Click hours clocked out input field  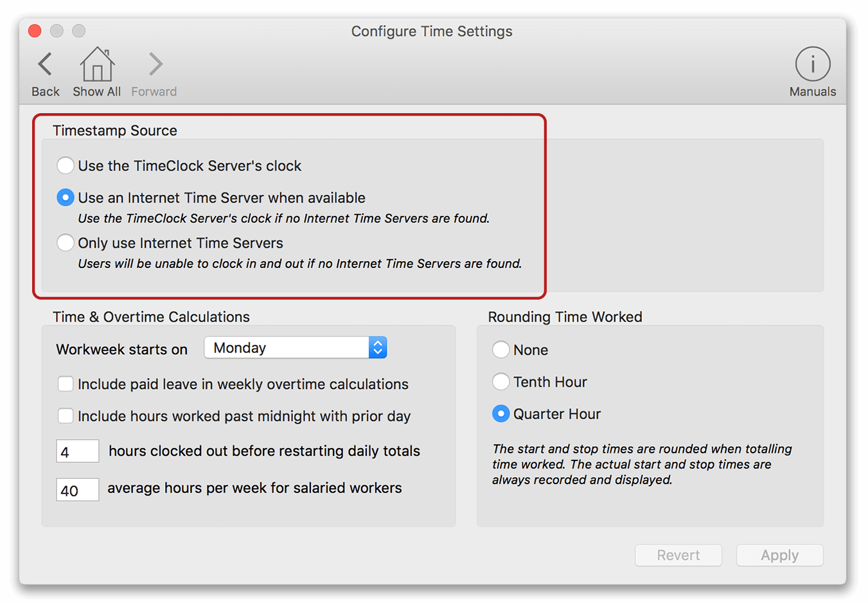[x=78, y=451]
